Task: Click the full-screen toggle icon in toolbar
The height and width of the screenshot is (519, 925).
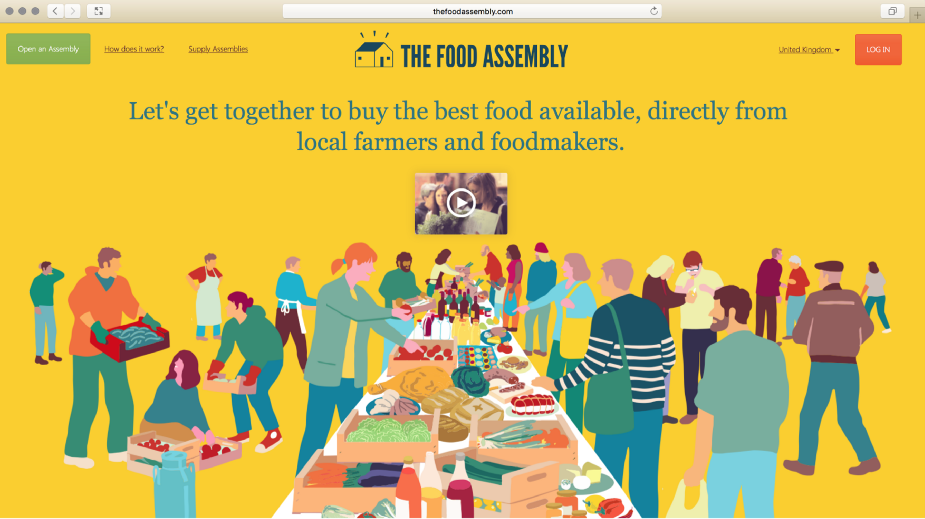Action: tap(99, 11)
